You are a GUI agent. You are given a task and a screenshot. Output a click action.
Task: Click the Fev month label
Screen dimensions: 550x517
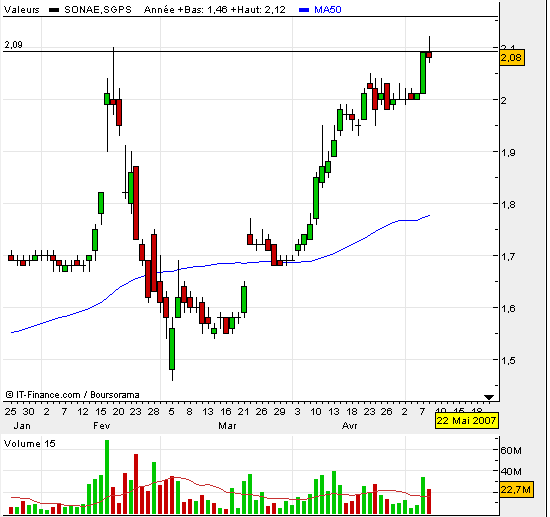click(x=102, y=426)
